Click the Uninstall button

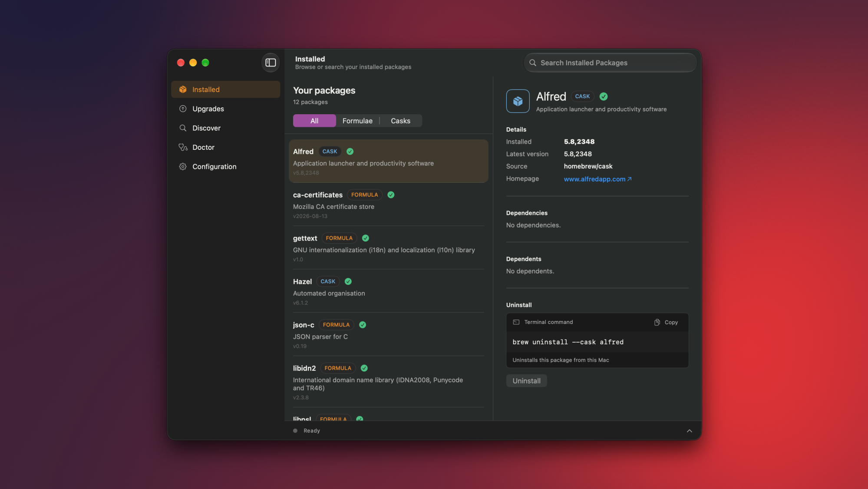(526, 381)
